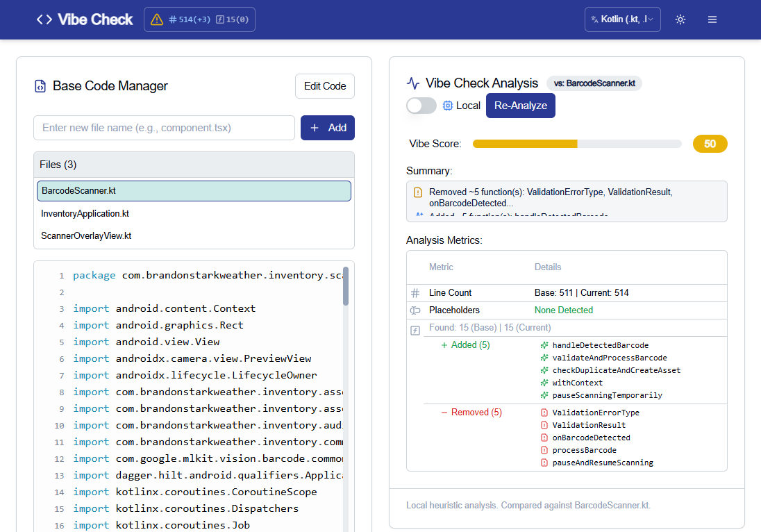Click the Vibe Check title link
The height and width of the screenshot is (532, 761).
tap(95, 19)
